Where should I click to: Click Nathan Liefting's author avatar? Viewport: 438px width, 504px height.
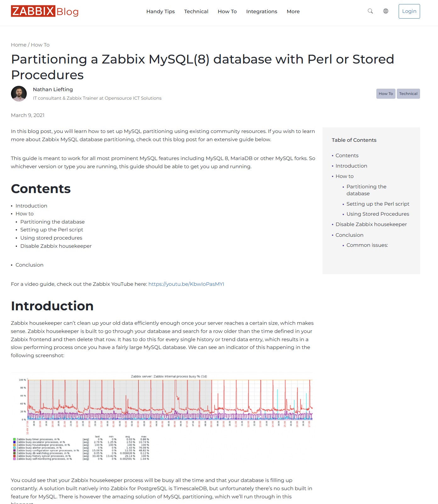click(19, 94)
